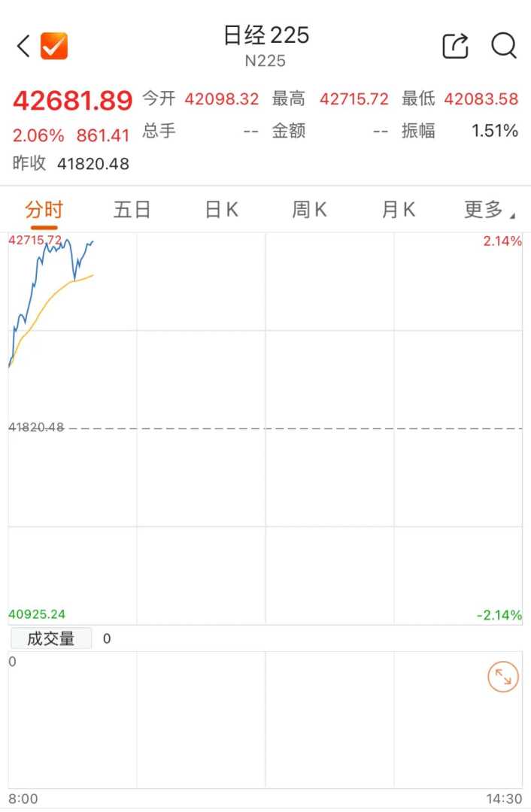Tap the 41820.48 dashed reference line label
The width and height of the screenshot is (531, 812).
click(x=36, y=427)
